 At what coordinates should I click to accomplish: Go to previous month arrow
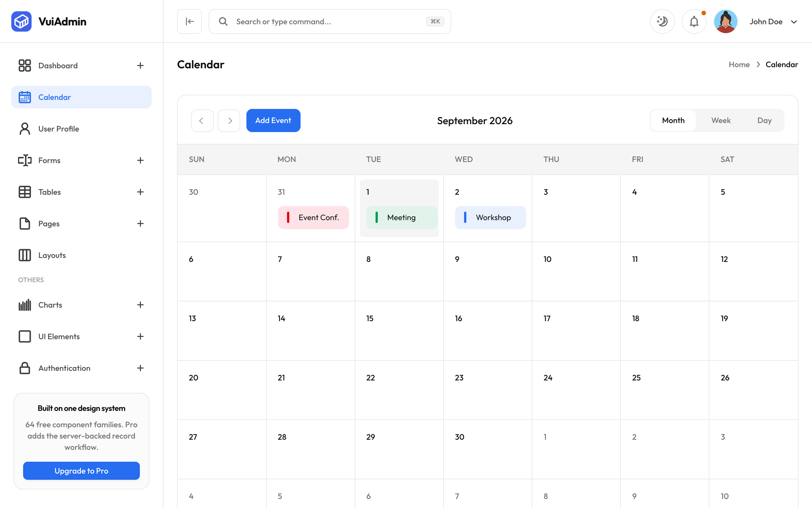tap(202, 121)
